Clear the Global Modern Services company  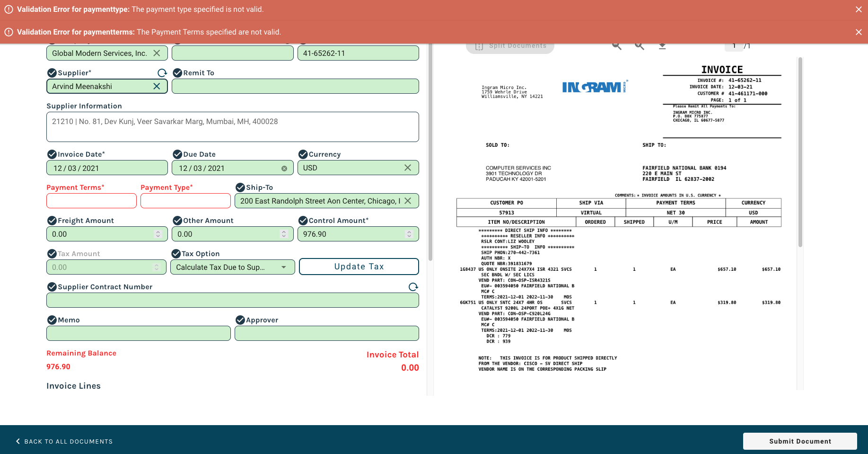coord(157,53)
